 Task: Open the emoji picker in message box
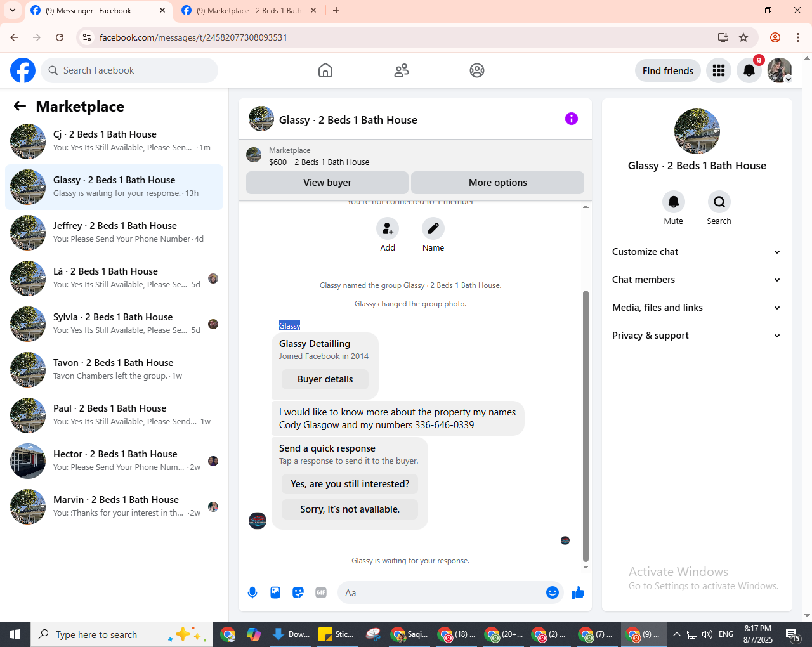tap(553, 592)
